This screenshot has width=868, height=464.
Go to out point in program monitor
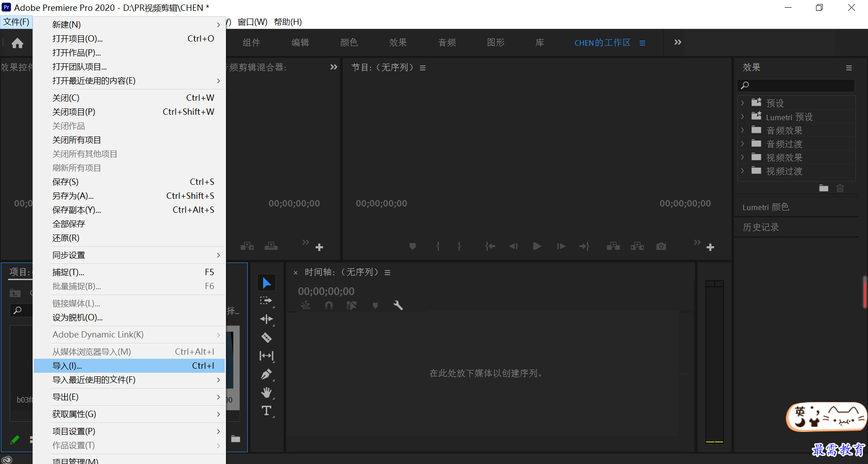pos(584,246)
